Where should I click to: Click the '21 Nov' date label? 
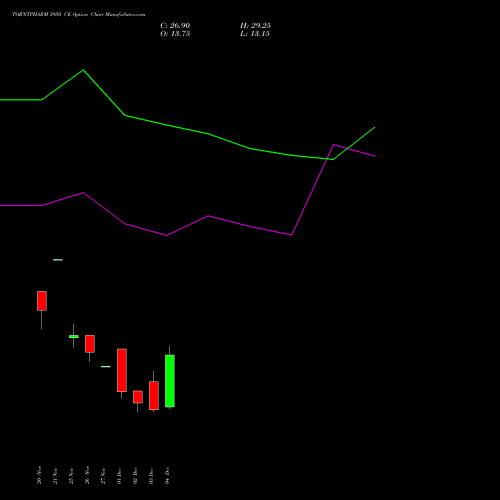[x=55, y=475]
